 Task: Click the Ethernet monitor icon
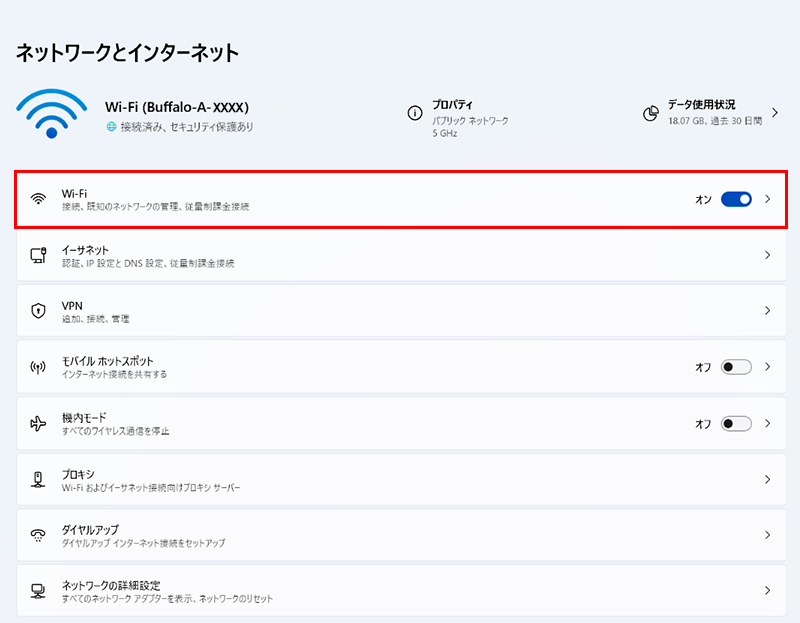point(38,255)
